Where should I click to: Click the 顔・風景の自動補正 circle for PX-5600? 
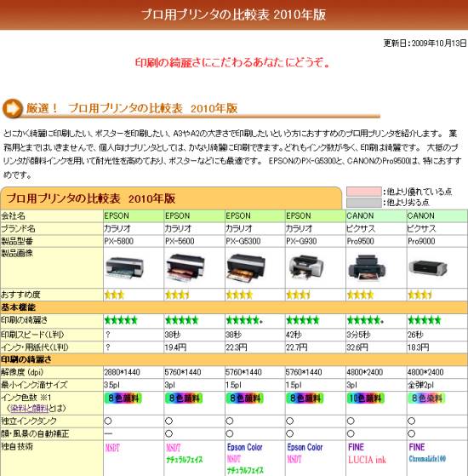168,433
